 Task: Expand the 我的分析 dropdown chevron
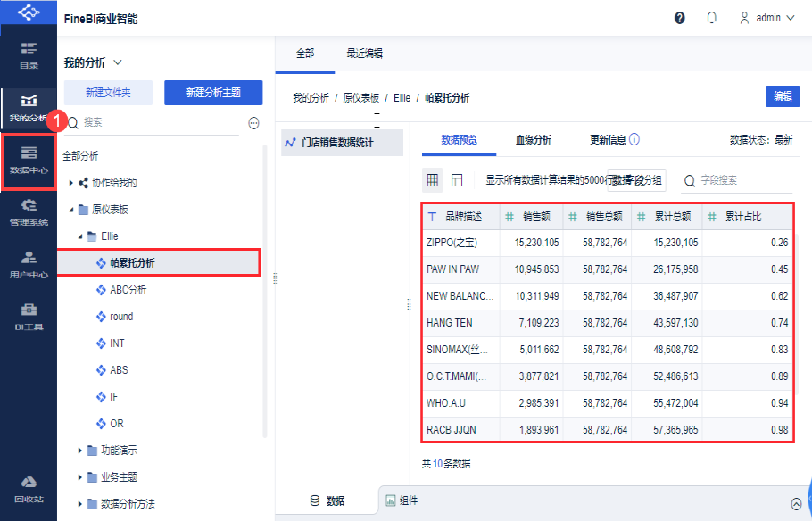tap(118, 62)
